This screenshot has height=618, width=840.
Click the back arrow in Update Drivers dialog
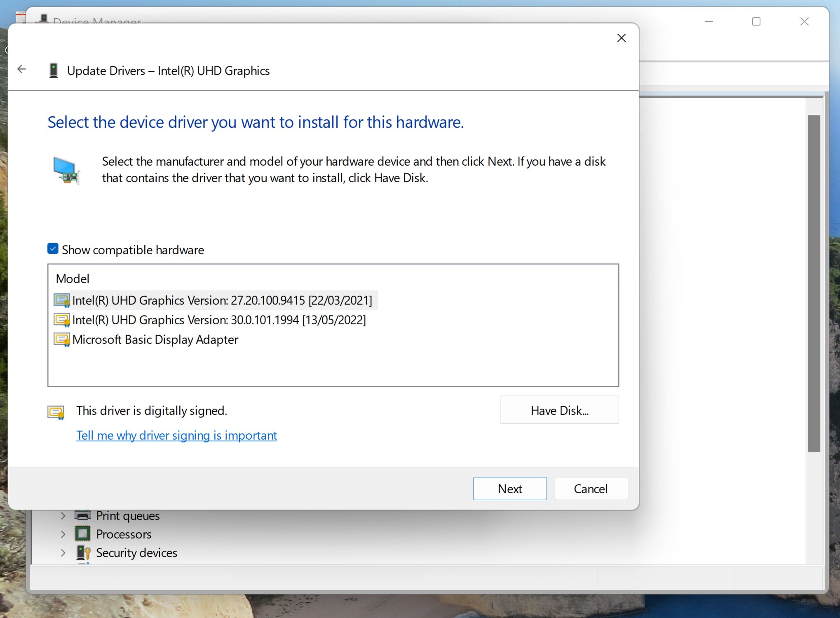click(x=22, y=69)
